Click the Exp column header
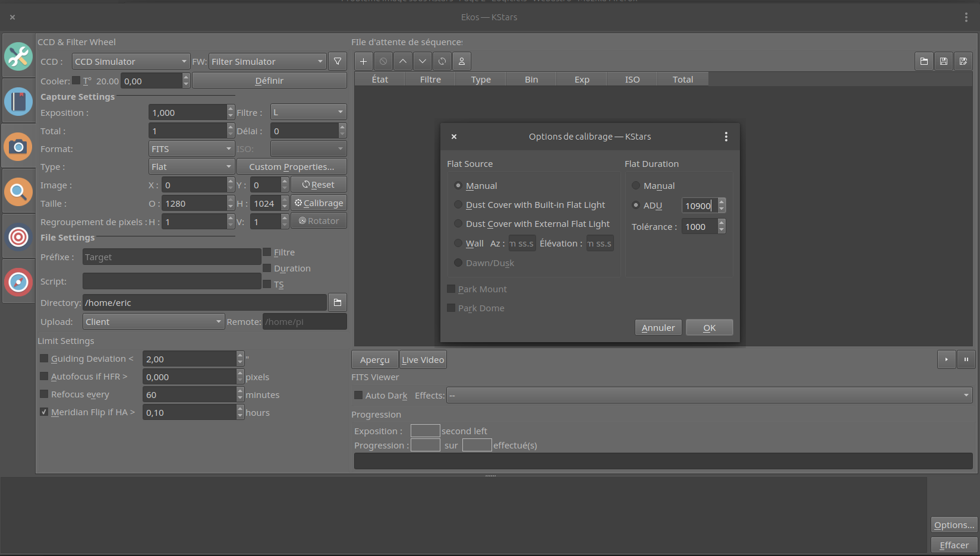 tap(582, 79)
